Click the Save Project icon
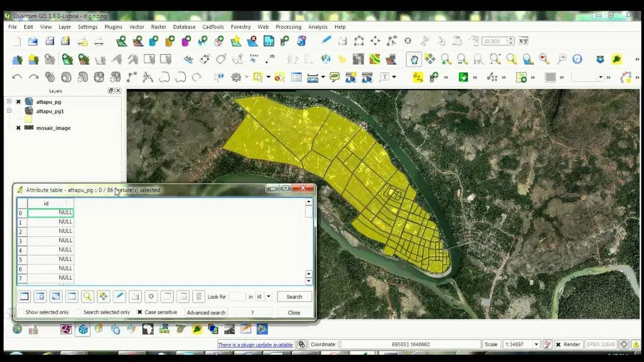 coord(49,41)
